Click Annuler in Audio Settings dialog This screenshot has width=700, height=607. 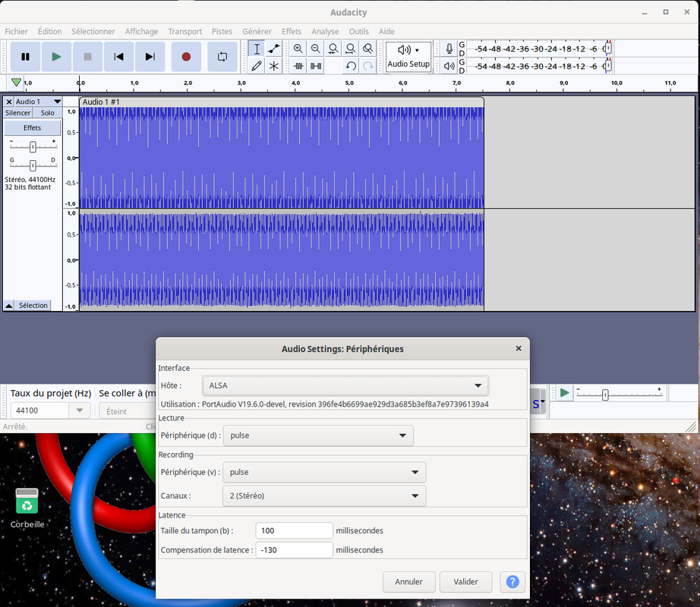(x=409, y=581)
